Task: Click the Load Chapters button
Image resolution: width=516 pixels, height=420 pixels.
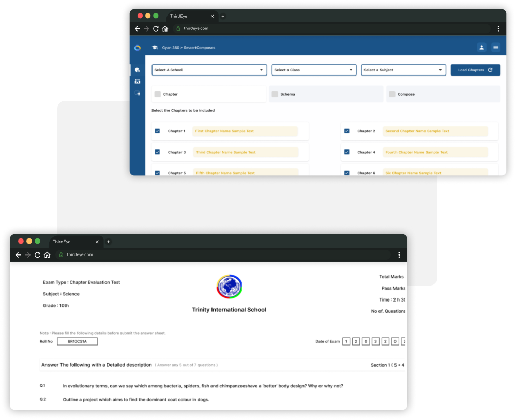Action: click(475, 70)
